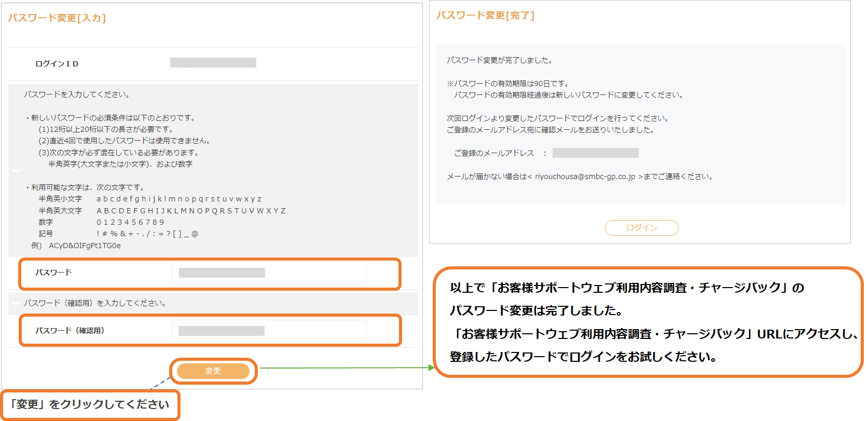The height and width of the screenshot is (421, 868).
Task: Click the パスワード field label
Action: (53, 273)
